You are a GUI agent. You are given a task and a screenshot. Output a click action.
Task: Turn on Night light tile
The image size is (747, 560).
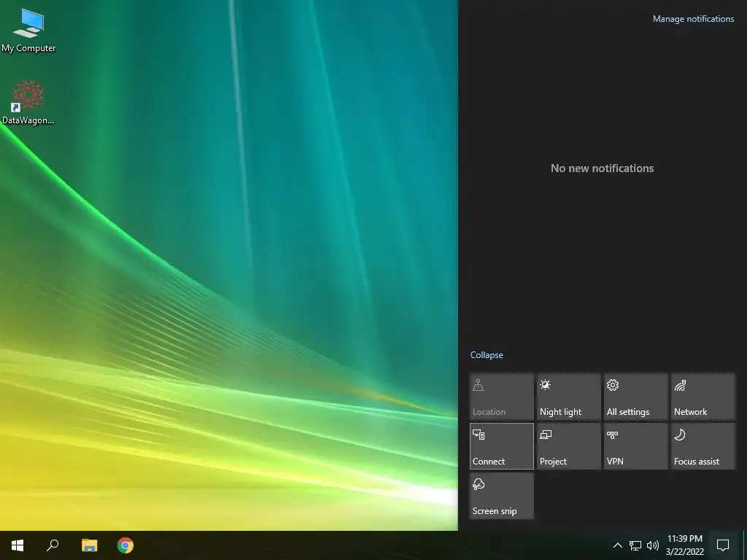pyautogui.click(x=569, y=396)
